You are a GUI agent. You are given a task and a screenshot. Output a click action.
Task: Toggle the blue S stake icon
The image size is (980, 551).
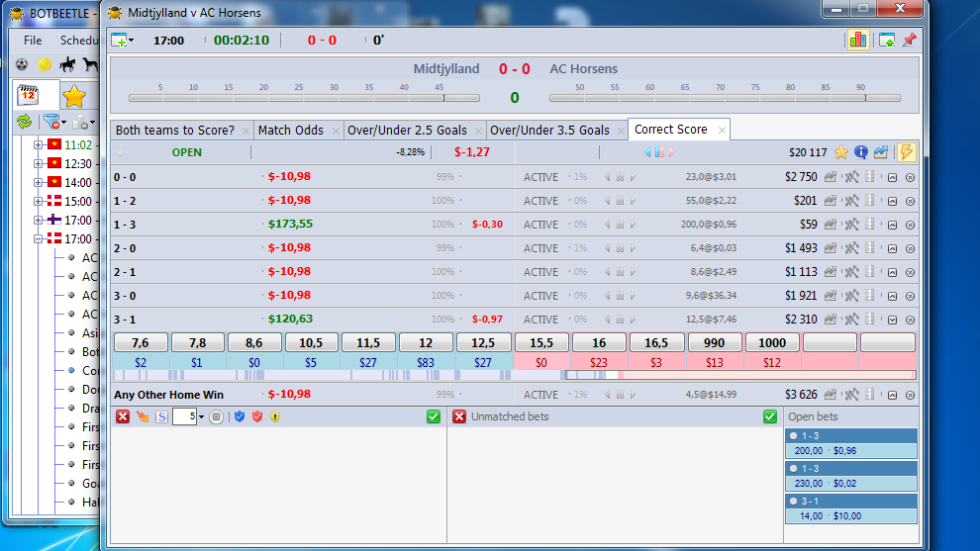coord(162,416)
